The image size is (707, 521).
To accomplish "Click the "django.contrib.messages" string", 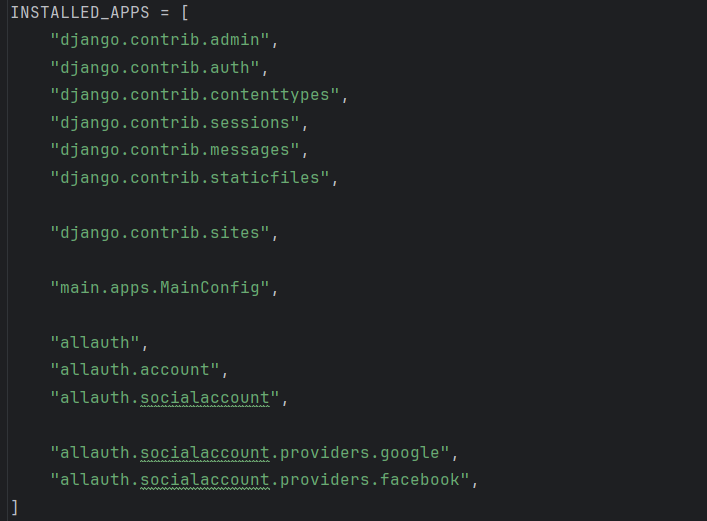I will pos(176,150).
